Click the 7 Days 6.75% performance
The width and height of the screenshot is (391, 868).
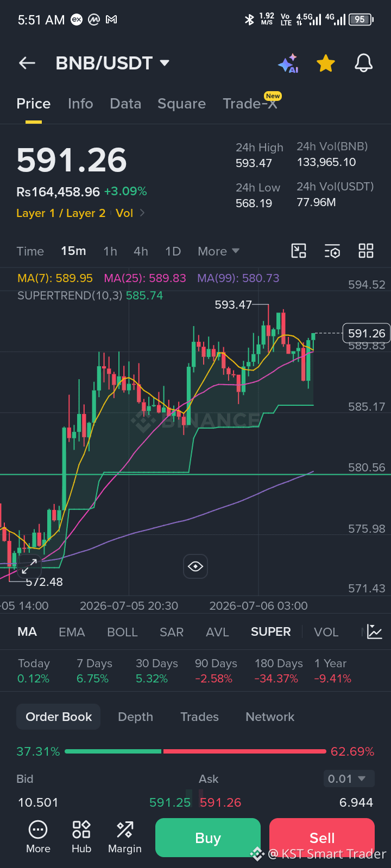[x=94, y=671]
